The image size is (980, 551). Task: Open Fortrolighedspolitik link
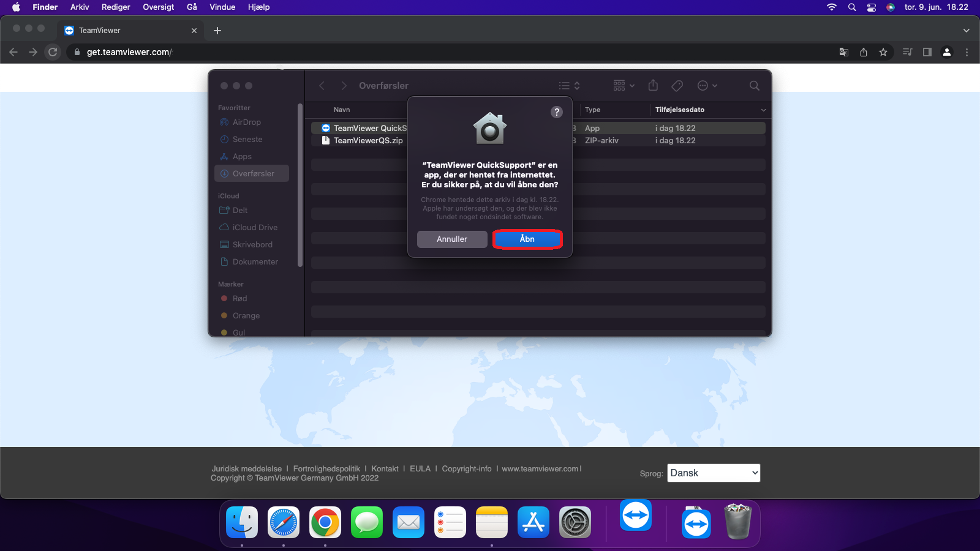(326, 469)
